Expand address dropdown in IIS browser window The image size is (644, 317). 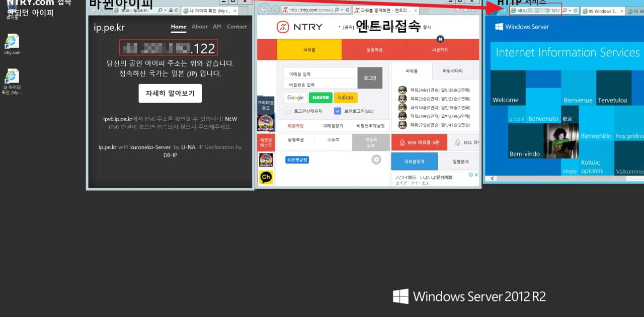(570, 11)
